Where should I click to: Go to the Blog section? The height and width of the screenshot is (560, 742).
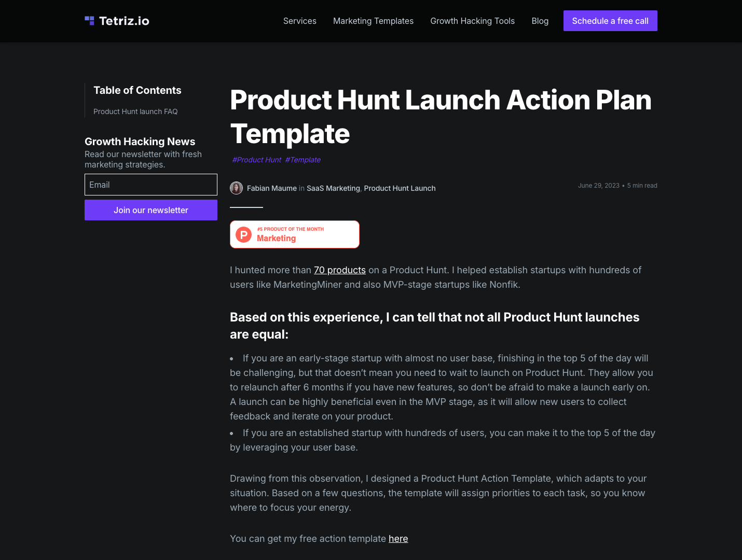[540, 21]
